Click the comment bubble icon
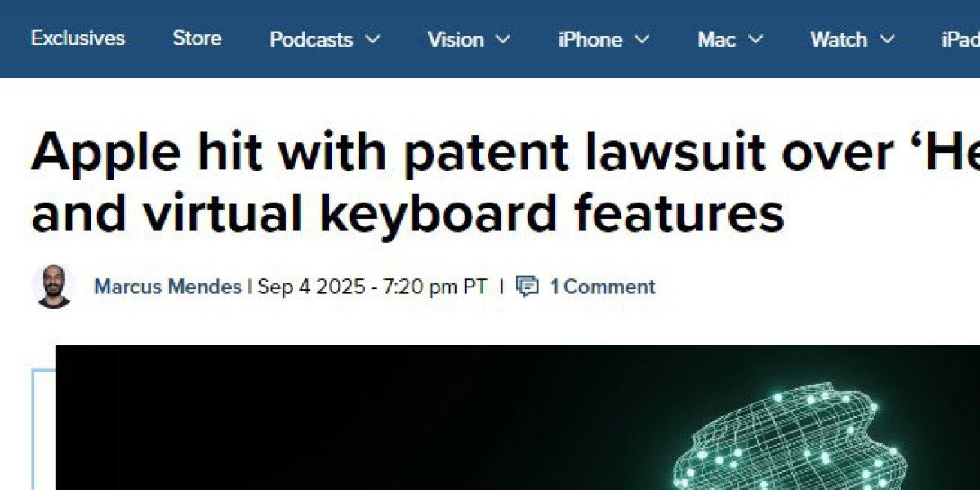980x490 pixels. pyautogui.click(x=528, y=287)
